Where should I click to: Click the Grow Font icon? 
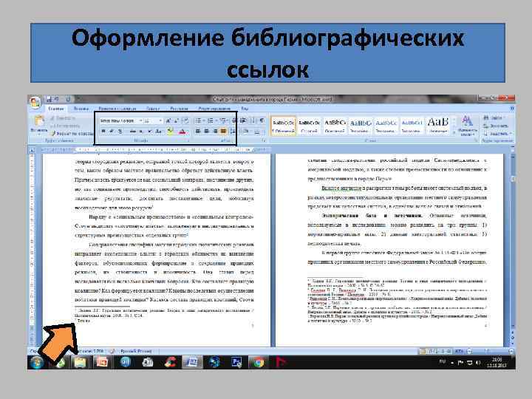(x=168, y=120)
